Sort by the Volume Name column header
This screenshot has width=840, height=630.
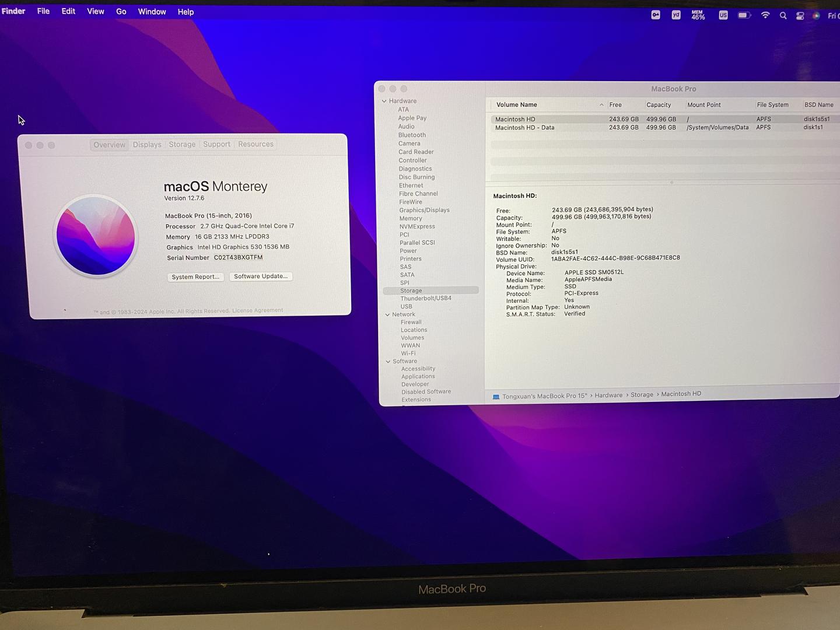(x=517, y=105)
